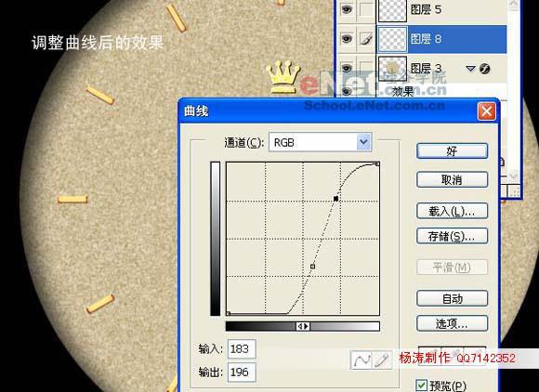
Task: Click the brush link icon on 图层 8
Action: (x=366, y=39)
